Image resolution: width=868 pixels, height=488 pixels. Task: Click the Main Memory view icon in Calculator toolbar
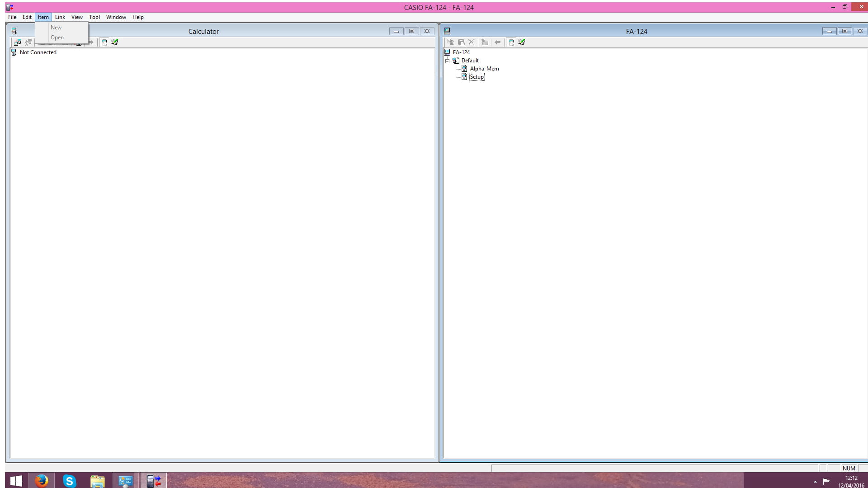click(x=104, y=42)
